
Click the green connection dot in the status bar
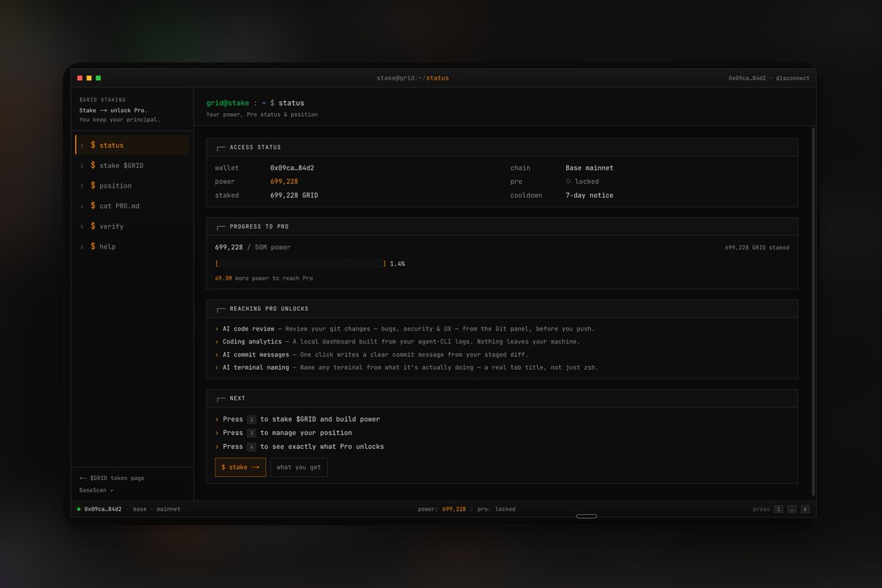point(79,509)
